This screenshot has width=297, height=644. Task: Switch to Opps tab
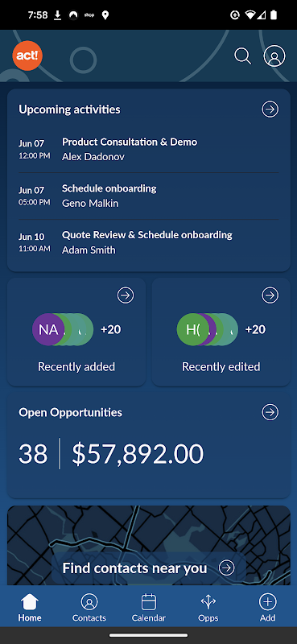(x=208, y=608)
